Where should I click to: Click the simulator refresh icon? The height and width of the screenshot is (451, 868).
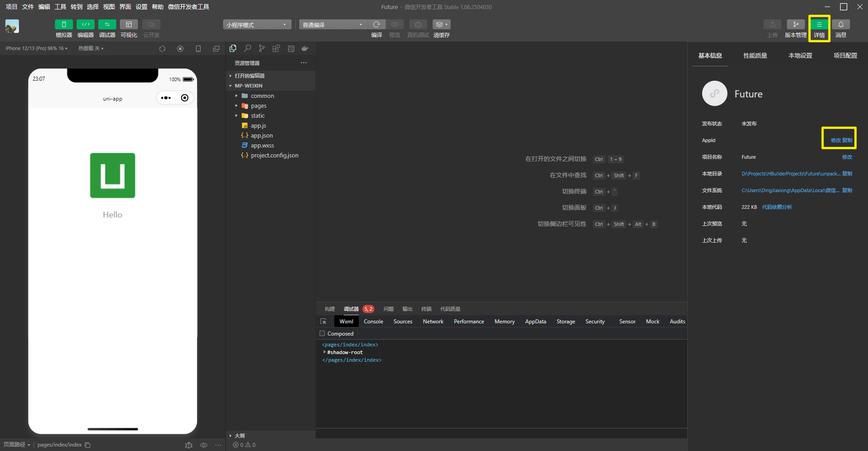pos(162,49)
